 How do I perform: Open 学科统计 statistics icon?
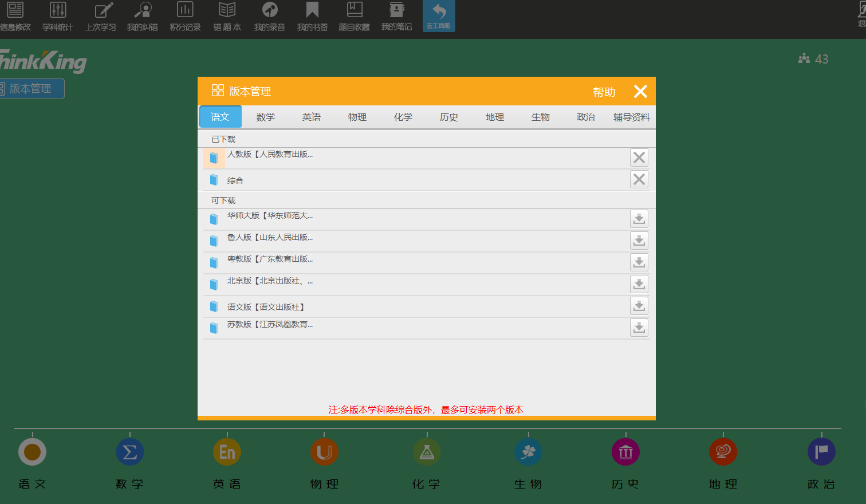click(58, 16)
